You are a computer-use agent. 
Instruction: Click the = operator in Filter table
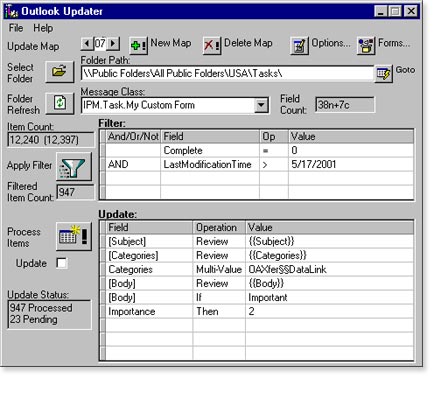point(274,150)
